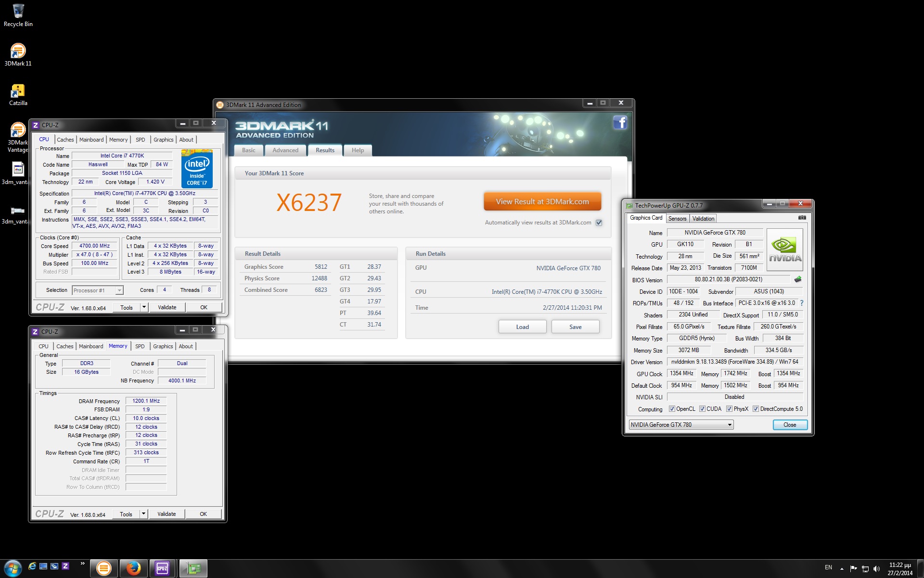Switch to GPU-Z taskbar button
Screen dimensions: 924x578
coord(193,569)
